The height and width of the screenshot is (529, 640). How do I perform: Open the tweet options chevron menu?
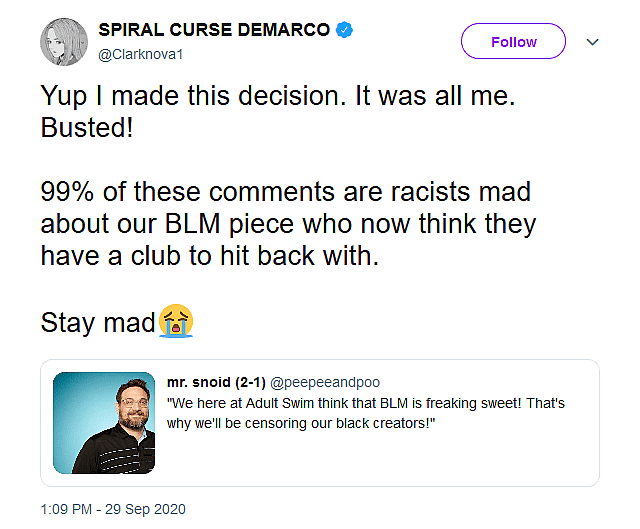point(592,42)
